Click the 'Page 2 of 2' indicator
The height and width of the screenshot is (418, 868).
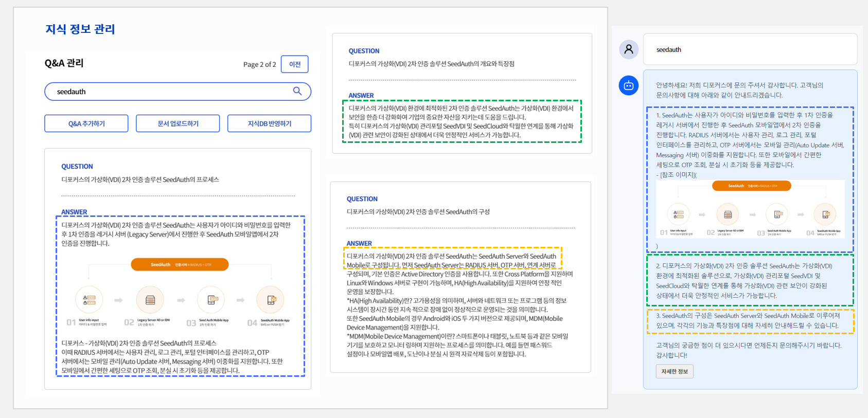(260, 64)
